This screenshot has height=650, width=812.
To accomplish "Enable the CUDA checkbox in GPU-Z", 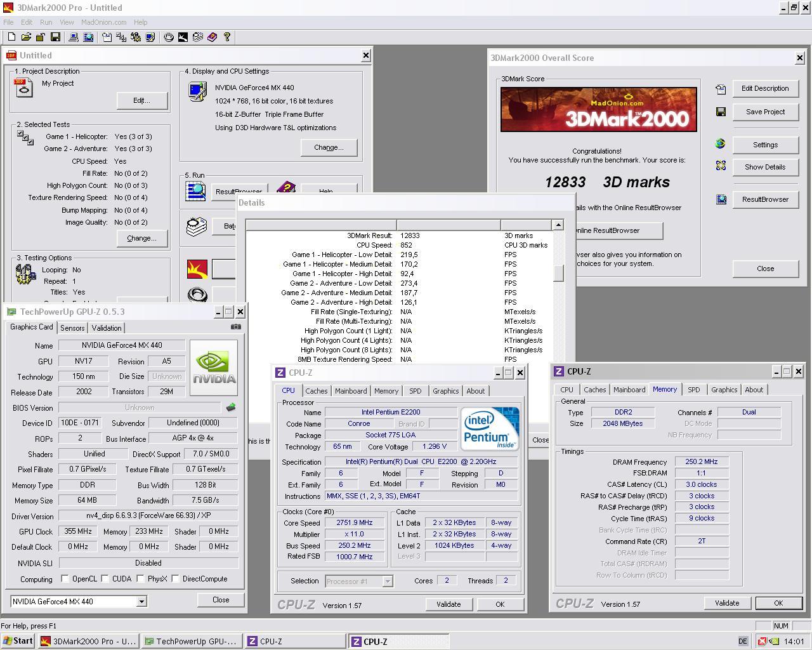I will click(104, 579).
